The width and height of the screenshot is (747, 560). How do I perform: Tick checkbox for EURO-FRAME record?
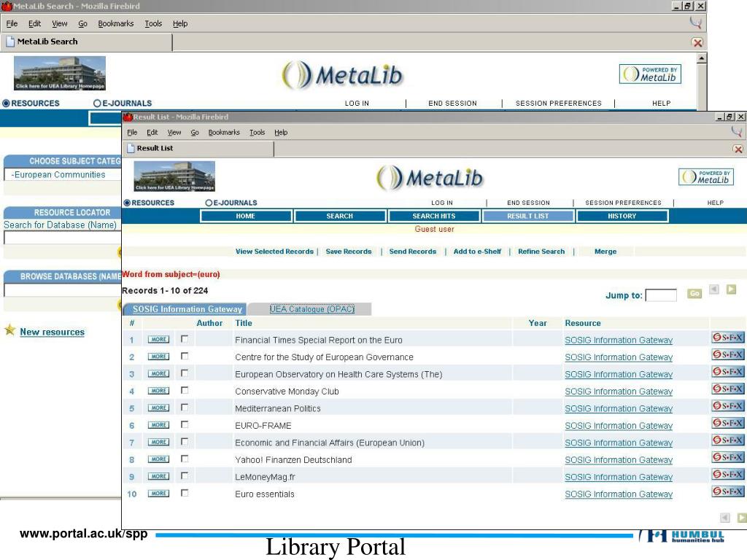click(x=185, y=425)
